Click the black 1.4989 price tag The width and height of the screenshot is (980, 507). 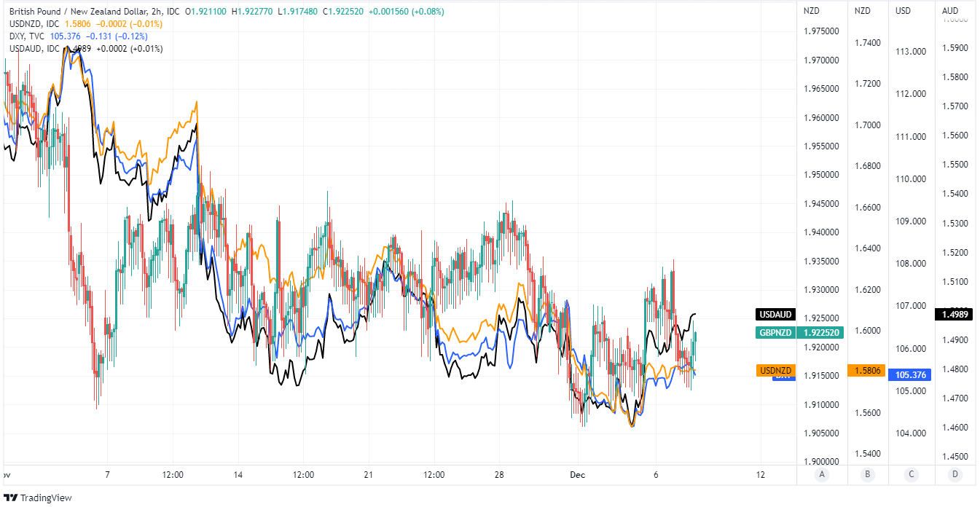(953, 315)
